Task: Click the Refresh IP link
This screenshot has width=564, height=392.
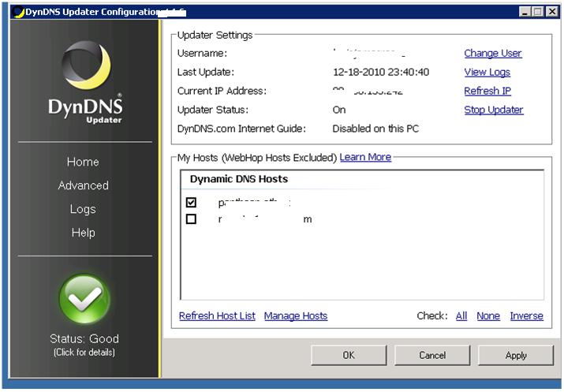Action: (487, 91)
